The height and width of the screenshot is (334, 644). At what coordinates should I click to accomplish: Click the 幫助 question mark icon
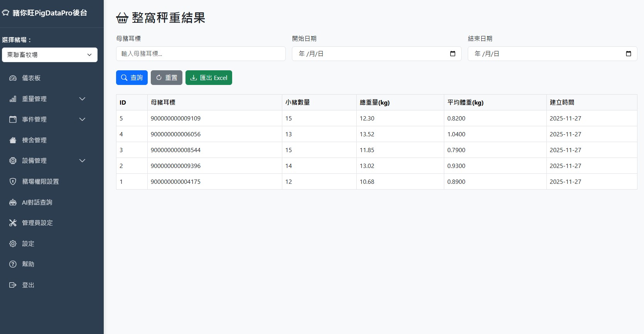(x=13, y=264)
